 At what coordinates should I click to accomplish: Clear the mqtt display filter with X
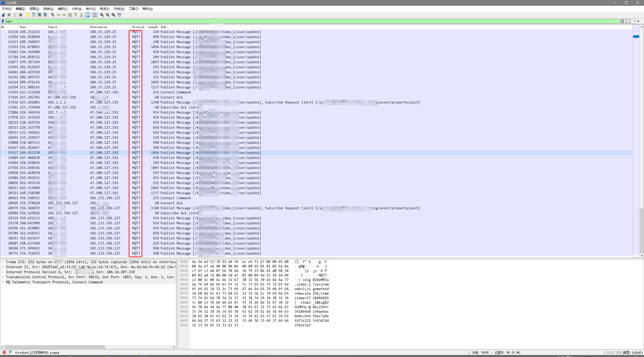click(622, 21)
